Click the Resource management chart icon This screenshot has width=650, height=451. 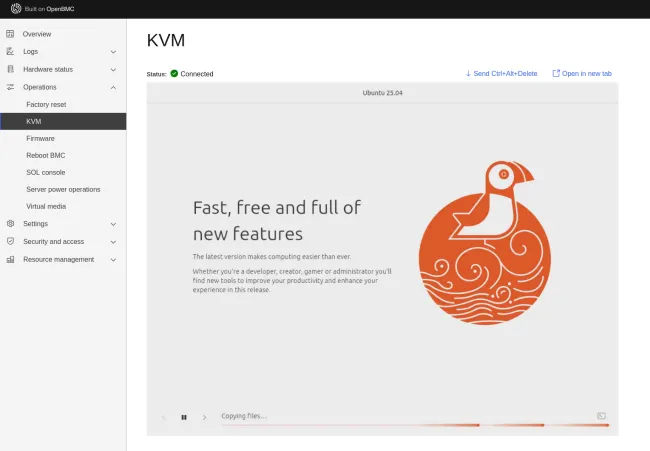coord(11,259)
